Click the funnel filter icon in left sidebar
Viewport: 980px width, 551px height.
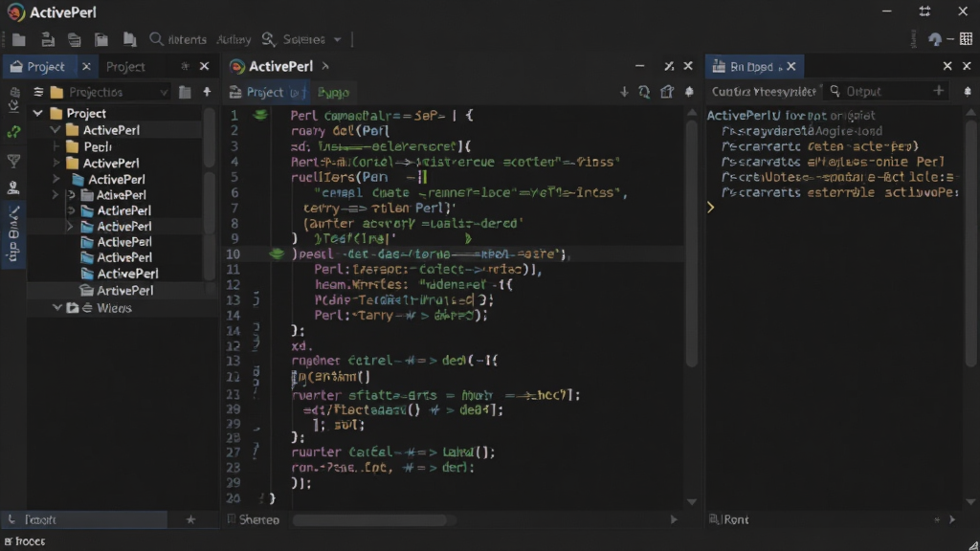pyautogui.click(x=13, y=161)
